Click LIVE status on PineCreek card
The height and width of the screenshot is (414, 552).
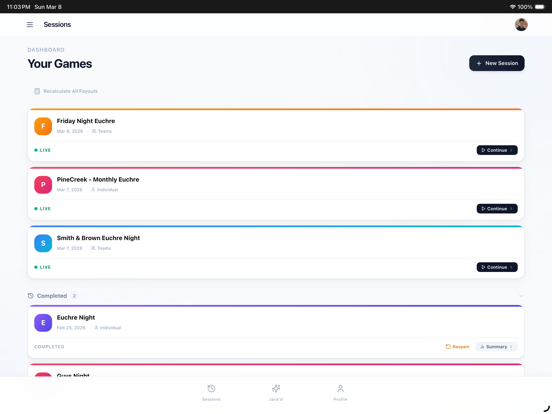43,209
